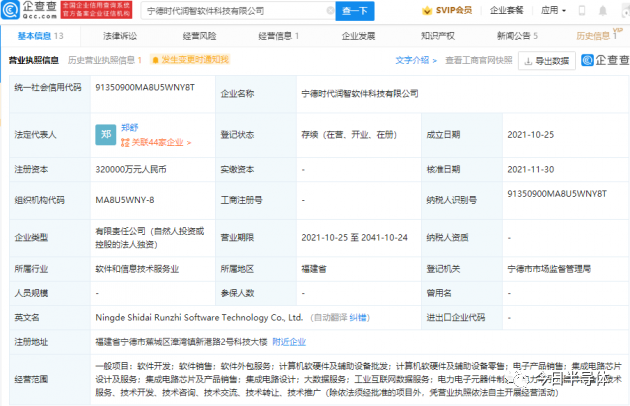
Task: Click into the company search input field
Action: coord(237,11)
